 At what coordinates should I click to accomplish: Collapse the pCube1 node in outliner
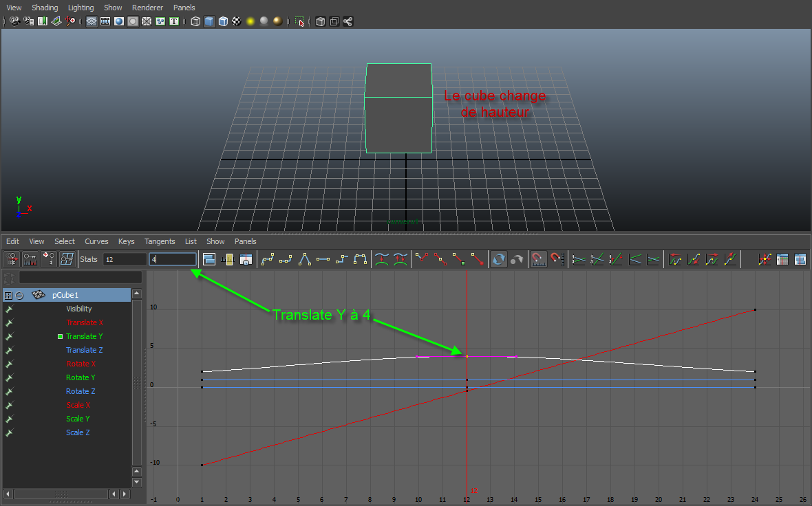(20, 295)
